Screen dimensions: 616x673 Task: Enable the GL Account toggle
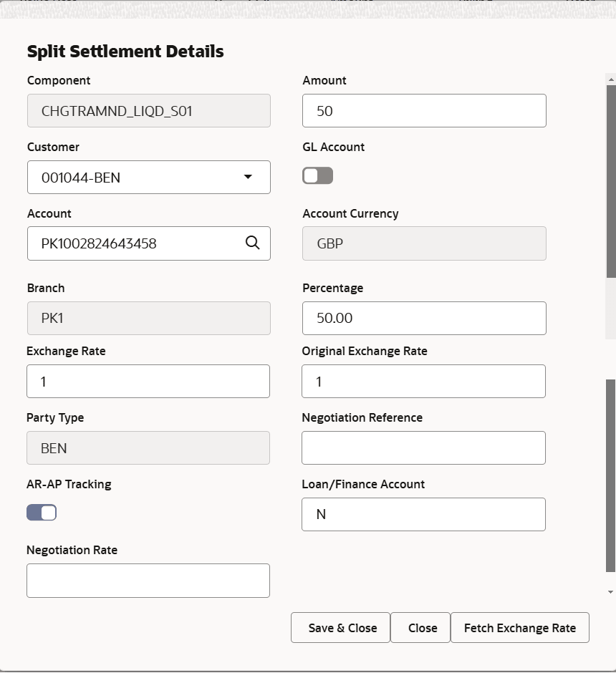click(x=317, y=175)
